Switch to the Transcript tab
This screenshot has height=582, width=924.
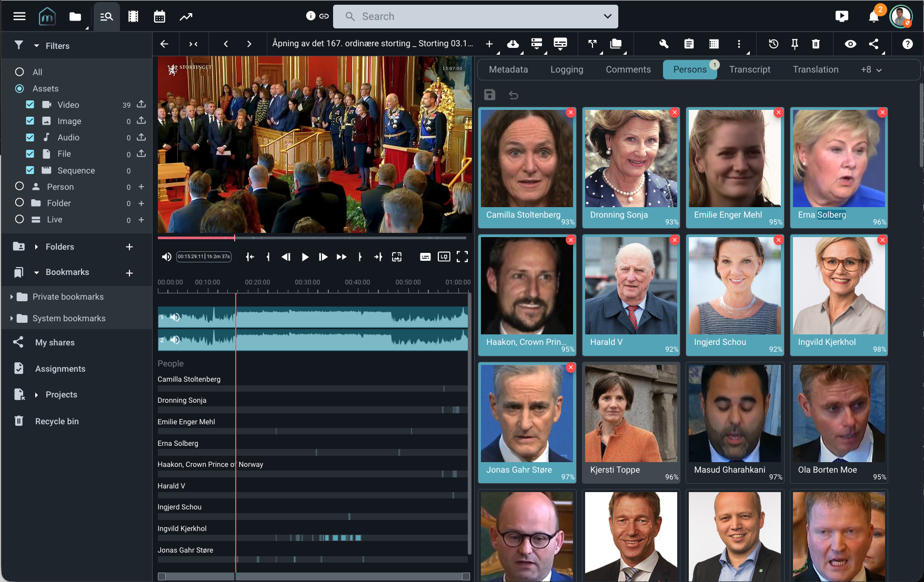[x=749, y=69]
